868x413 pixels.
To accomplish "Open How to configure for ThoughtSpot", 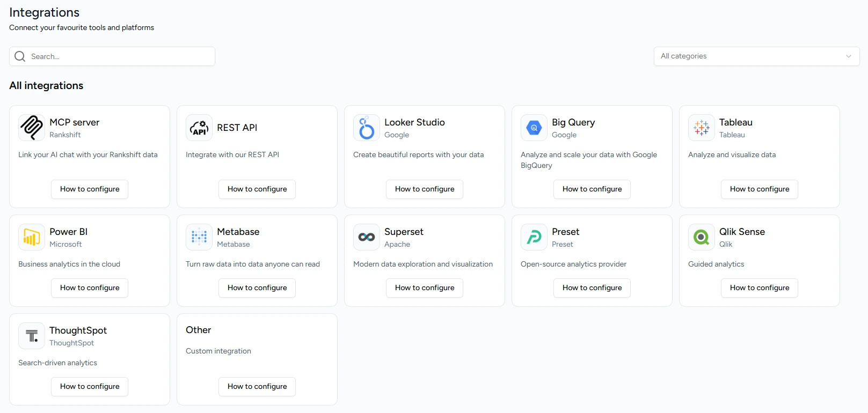I will [90, 387].
